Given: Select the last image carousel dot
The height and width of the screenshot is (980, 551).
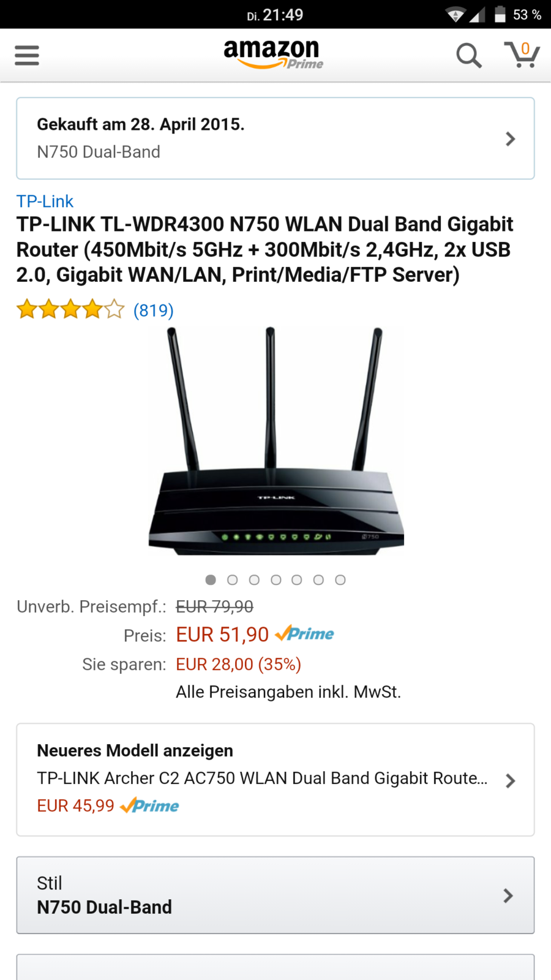Looking at the screenshot, I should point(340,579).
